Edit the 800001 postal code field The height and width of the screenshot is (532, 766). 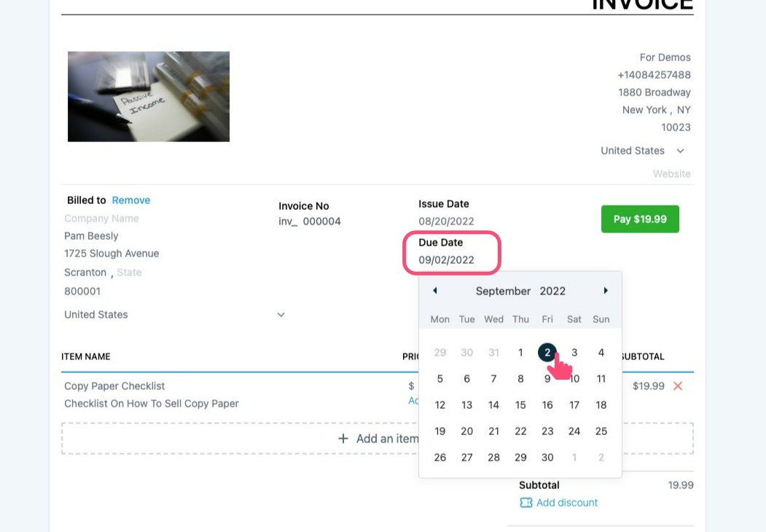tap(82, 292)
